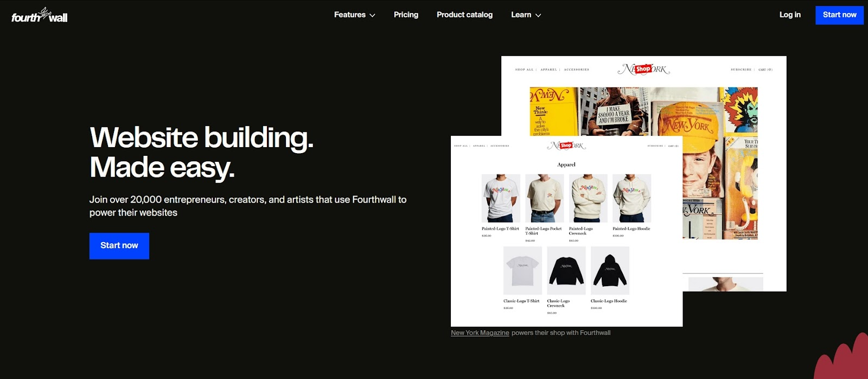Click Start now in the top navigation
This screenshot has width=868, height=379.
click(x=839, y=15)
